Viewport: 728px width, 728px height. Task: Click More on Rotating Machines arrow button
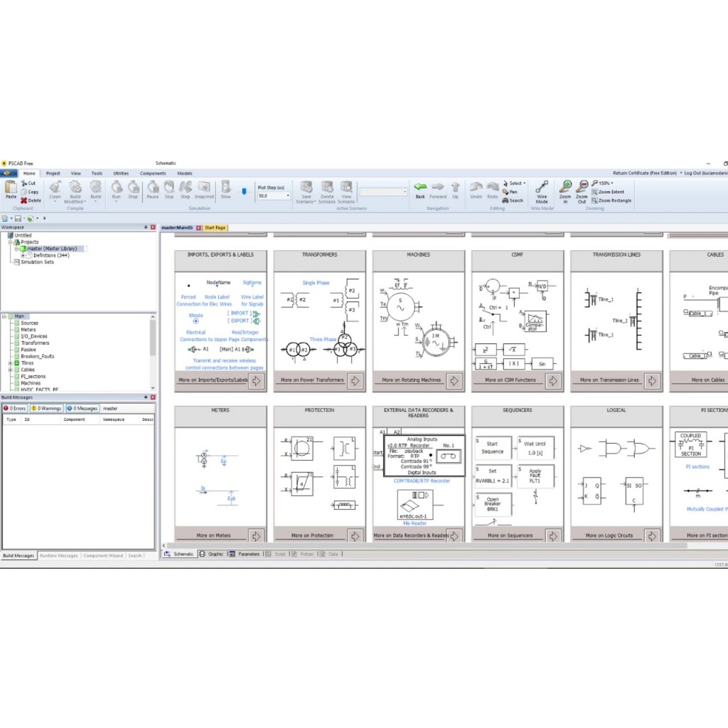coord(454,381)
